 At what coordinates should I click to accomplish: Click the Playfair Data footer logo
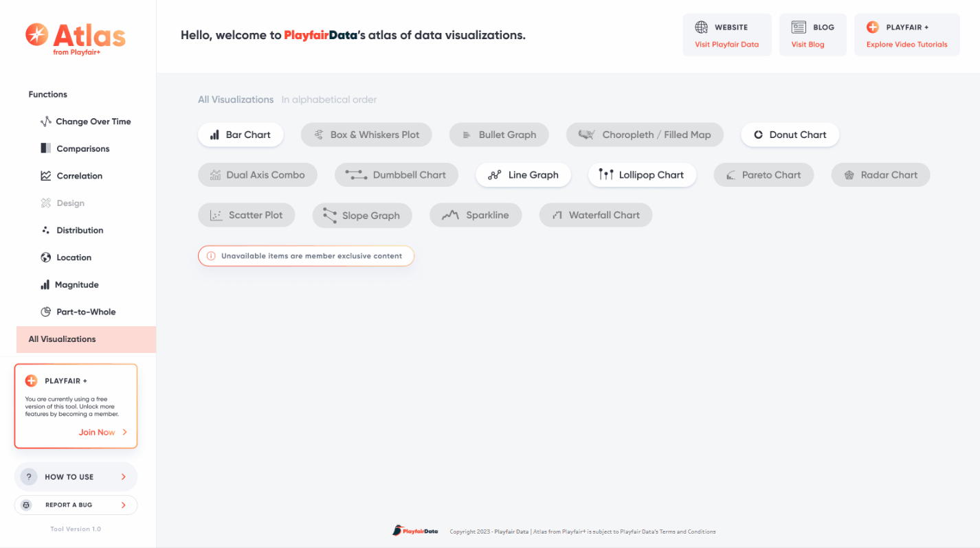pyautogui.click(x=415, y=531)
